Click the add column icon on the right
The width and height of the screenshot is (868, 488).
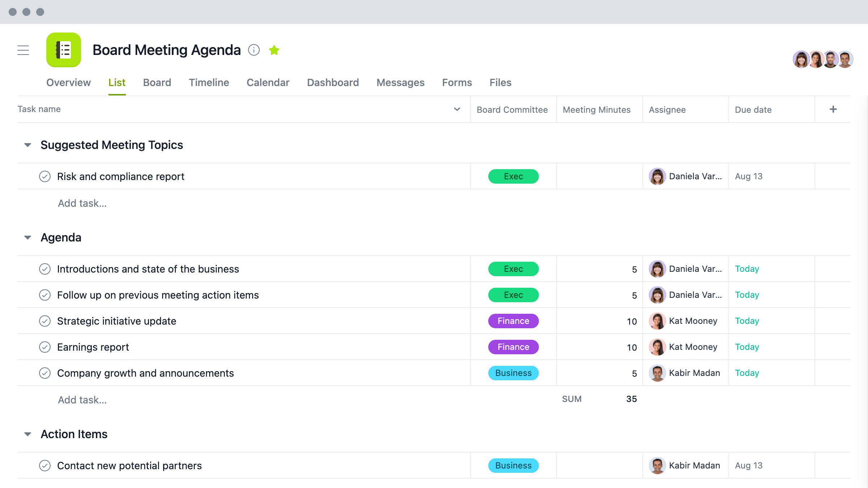pyautogui.click(x=834, y=109)
